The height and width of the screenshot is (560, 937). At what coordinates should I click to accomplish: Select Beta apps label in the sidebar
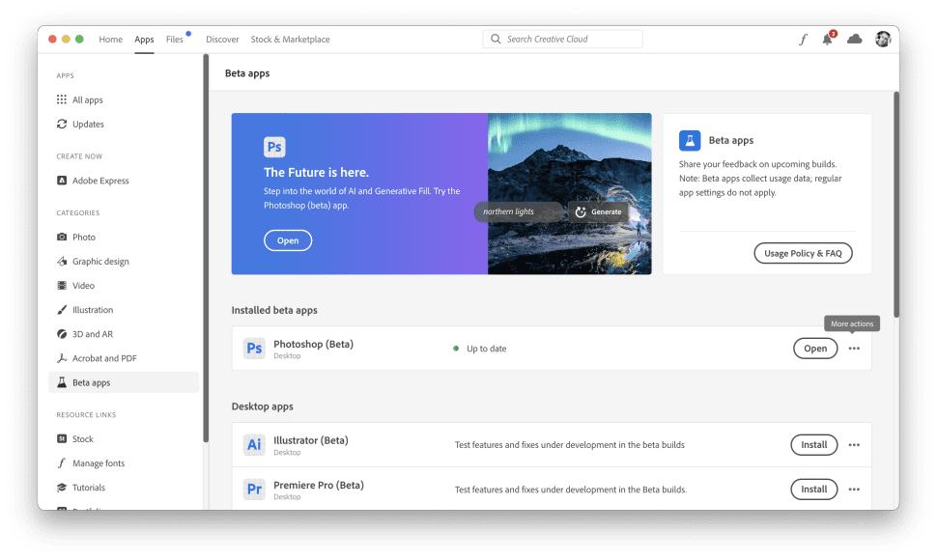(x=92, y=382)
